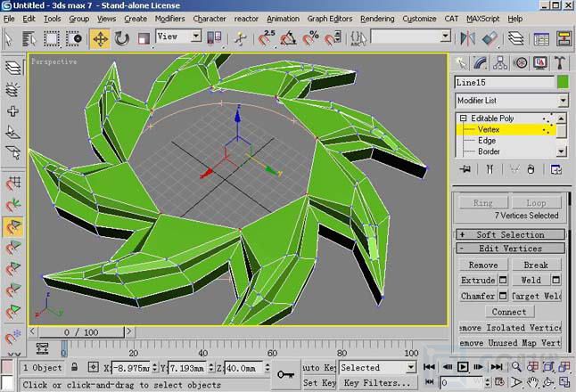Click the X coordinate spinner arrows
The image size is (576, 392).
coord(154,367)
